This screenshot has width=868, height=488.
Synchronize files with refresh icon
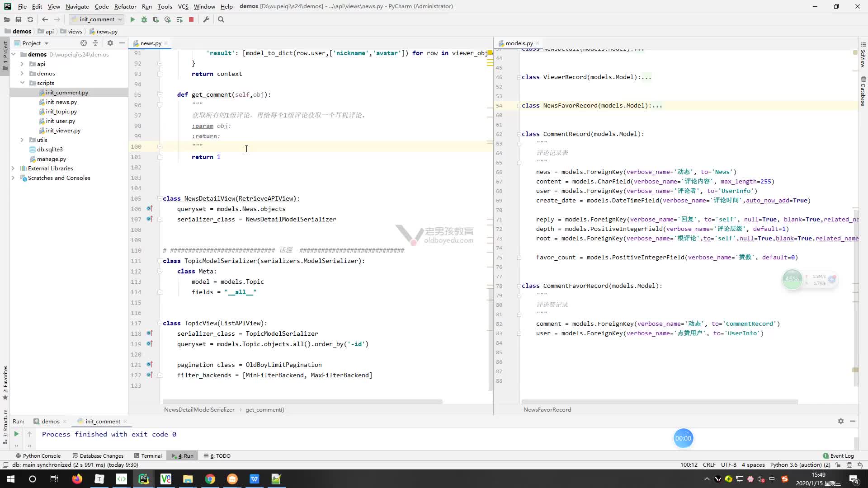(x=30, y=19)
